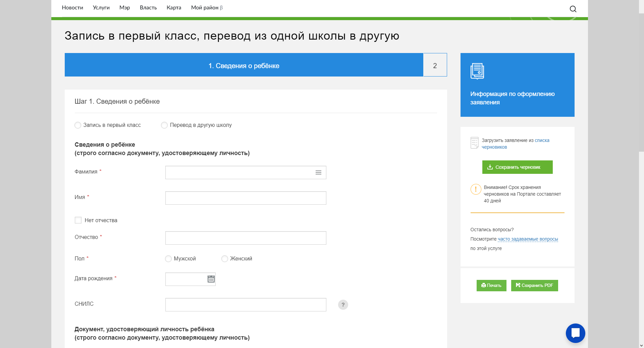Open the chat support bubble
The height and width of the screenshot is (348, 644).
click(575, 333)
